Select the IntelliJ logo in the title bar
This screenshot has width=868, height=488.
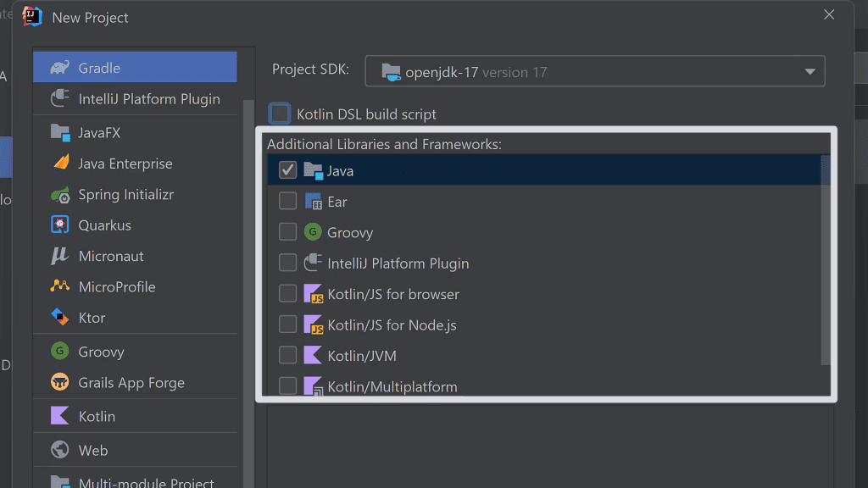(x=31, y=16)
